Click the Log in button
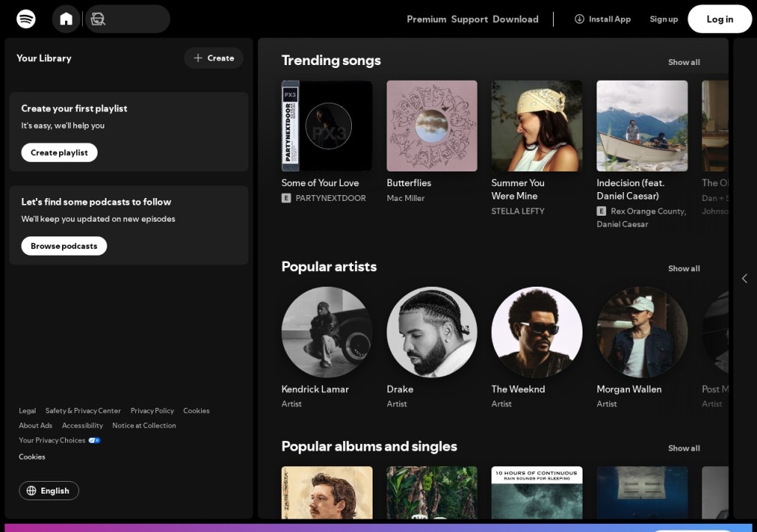The height and width of the screenshot is (532, 757). [x=720, y=18]
